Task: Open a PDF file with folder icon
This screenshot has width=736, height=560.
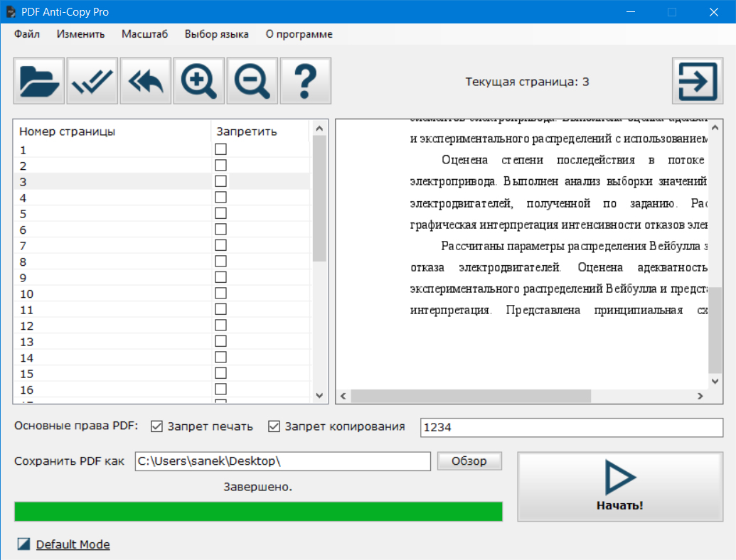Action: click(x=39, y=82)
